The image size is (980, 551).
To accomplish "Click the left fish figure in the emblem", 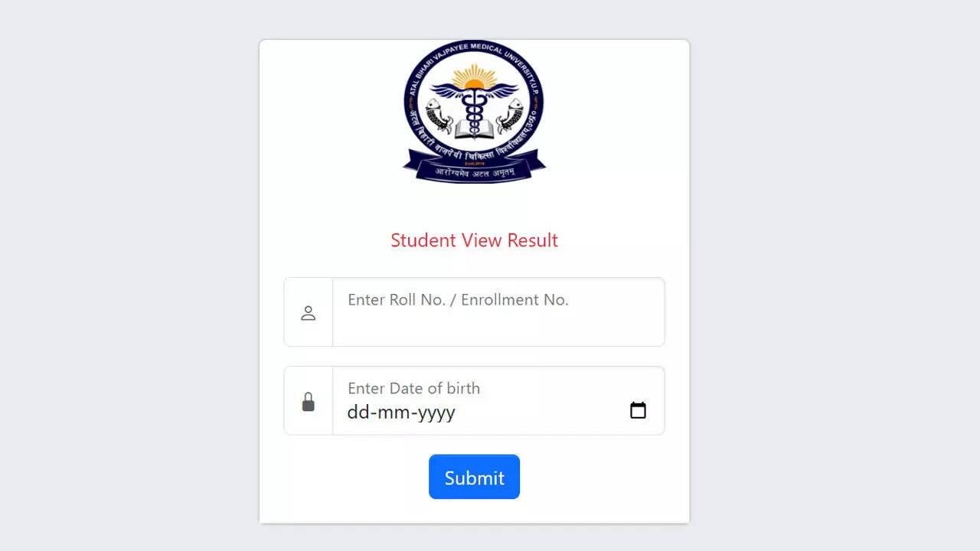I will coord(440,116).
